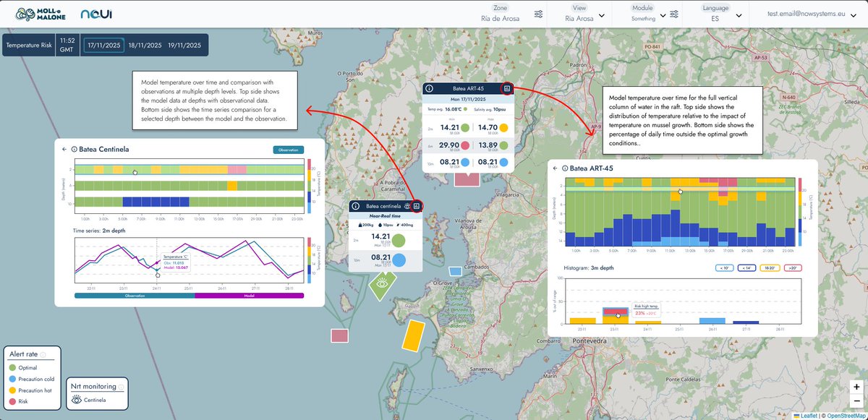Click 13.89 max value in ART-45 popup
The height and width of the screenshot is (420, 868).
tap(490, 145)
